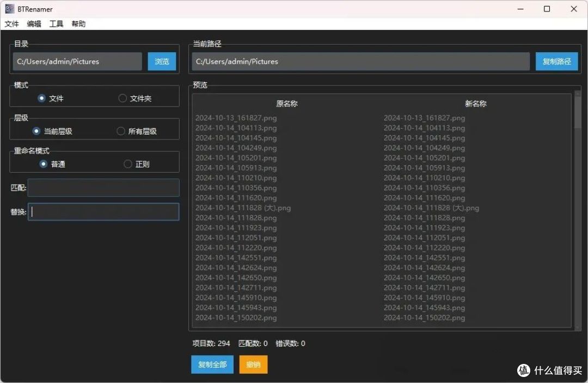Select original name 2024-10-14_111923.png

236,228
